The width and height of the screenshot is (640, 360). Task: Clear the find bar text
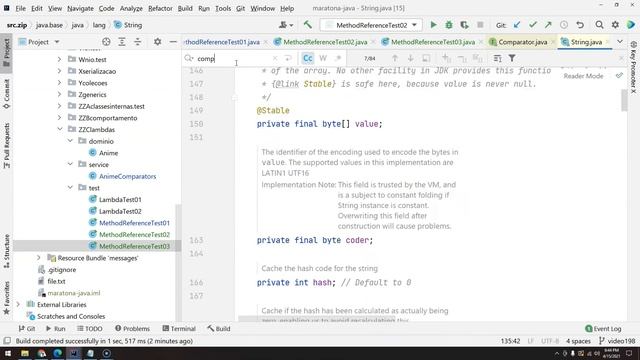point(275,58)
